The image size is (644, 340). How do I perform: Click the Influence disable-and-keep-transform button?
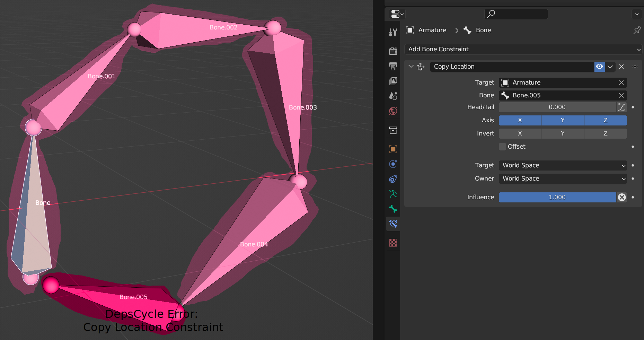[622, 197]
